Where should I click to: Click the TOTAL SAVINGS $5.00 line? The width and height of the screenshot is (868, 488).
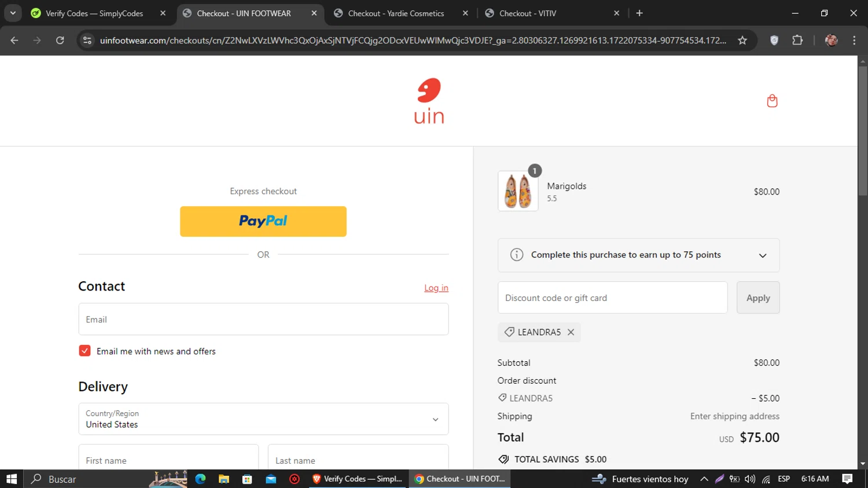(x=552, y=459)
